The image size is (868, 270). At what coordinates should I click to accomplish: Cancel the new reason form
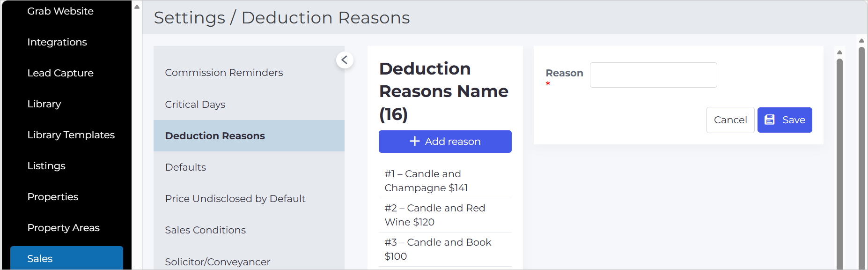pyautogui.click(x=730, y=120)
